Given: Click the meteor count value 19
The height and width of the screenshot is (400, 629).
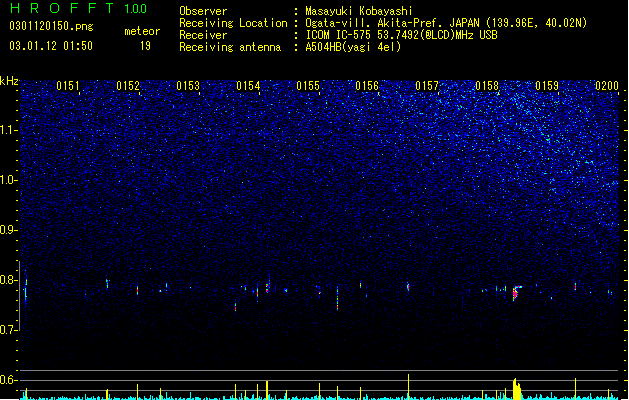Looking at the screenshot, I should tap(145, 46).
